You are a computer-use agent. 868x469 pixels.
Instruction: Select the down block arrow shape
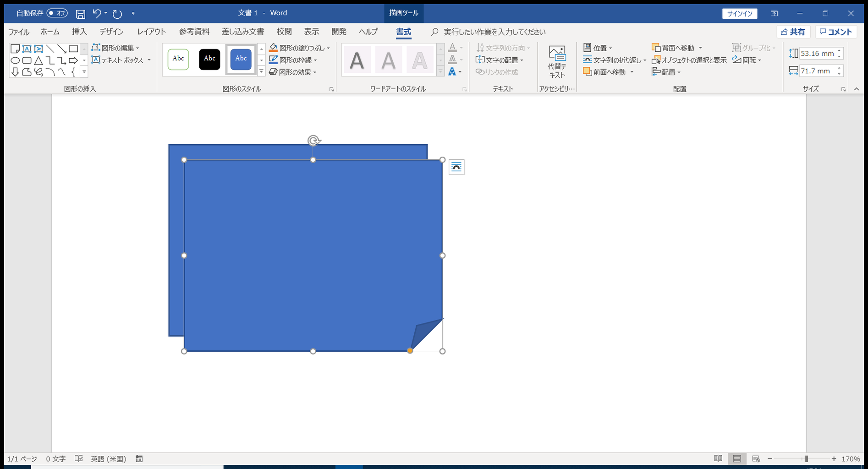(x=15, y=72)
